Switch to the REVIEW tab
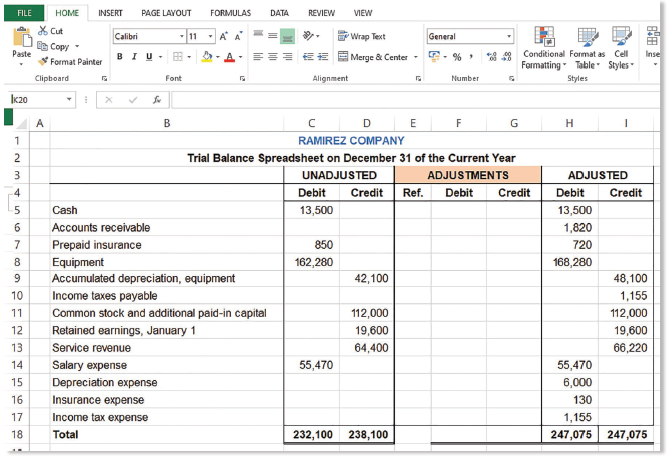The height and width of the screenshot is (461, 671). pyautogui.click(x=321, y=13)
